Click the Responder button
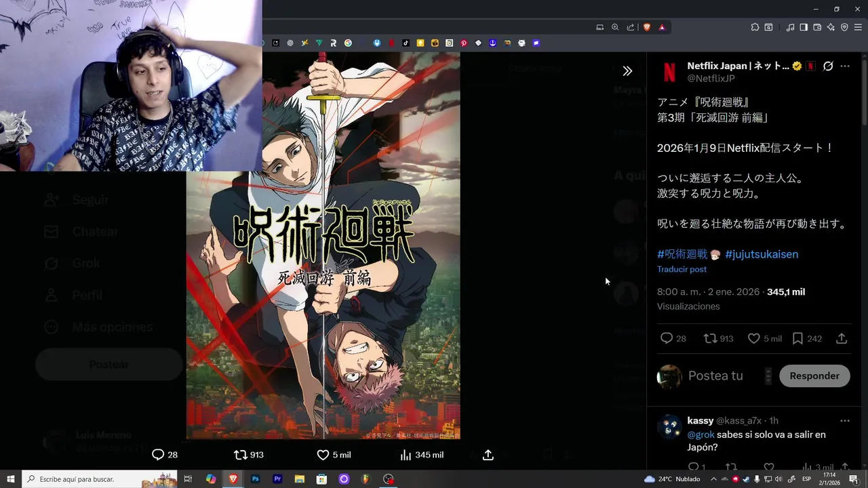Image resolution: width=868 pixels, height=488 pixels. tap(814, 375)
